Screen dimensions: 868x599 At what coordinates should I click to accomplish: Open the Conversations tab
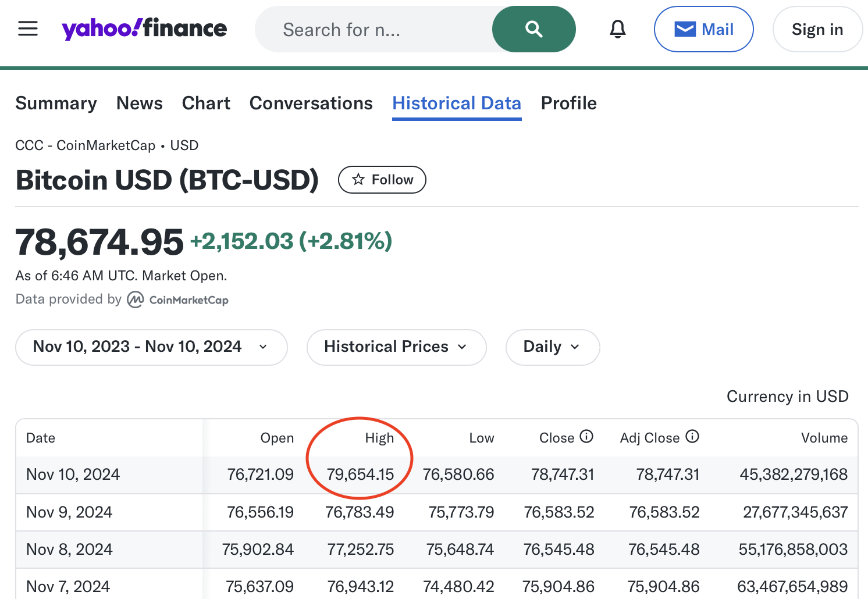311,103
